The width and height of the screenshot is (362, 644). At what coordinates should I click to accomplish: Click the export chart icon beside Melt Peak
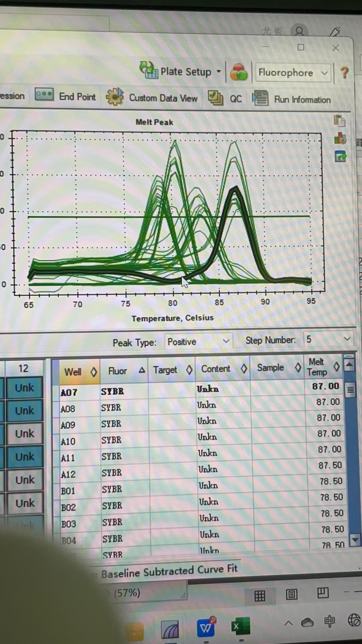341,156
